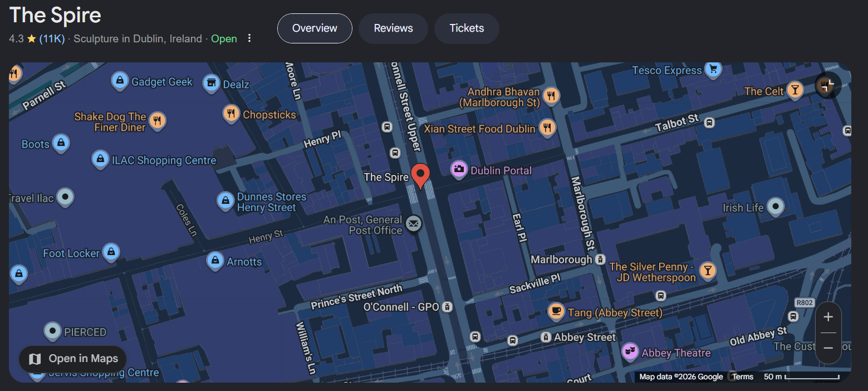The image size is (868, 391).
Task: Select the Abbey Theatre masks icon
Action: (630, 351)
